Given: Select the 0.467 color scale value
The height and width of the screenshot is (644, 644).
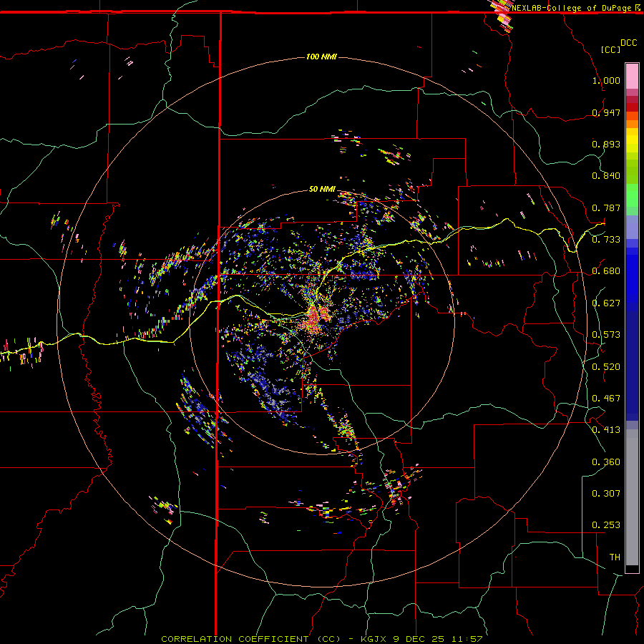Looking at the screenshot, I should pos(606,399).
